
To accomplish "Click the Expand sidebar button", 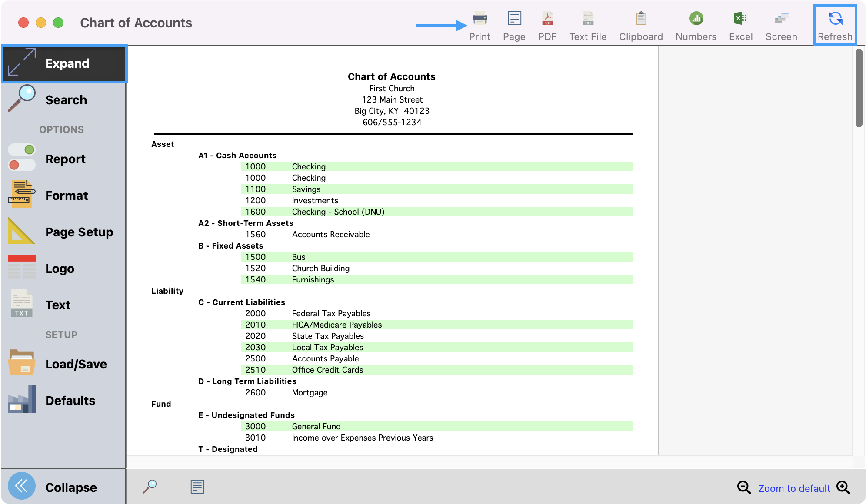I will [x=64, y=63].
